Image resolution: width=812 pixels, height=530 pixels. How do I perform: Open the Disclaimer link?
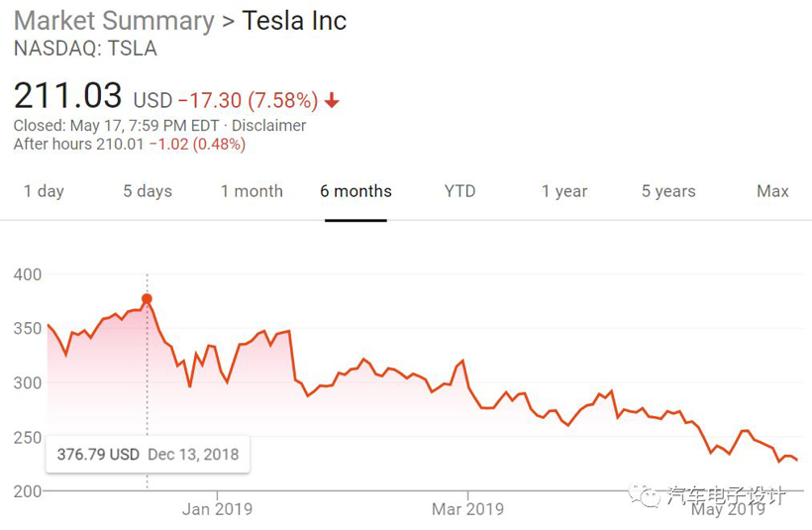268,126
